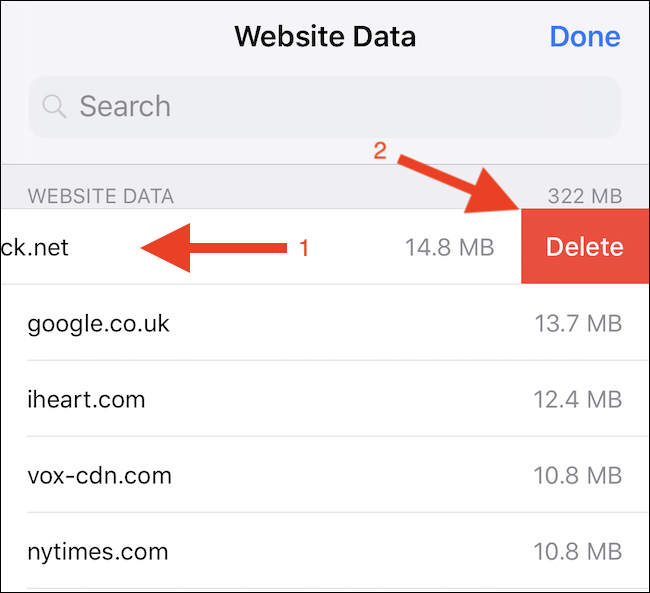Image resolution: width=650 pixels, height=593 pixels.
Task: Select the nytimes.com entry
Action: (x=98, y=551)
